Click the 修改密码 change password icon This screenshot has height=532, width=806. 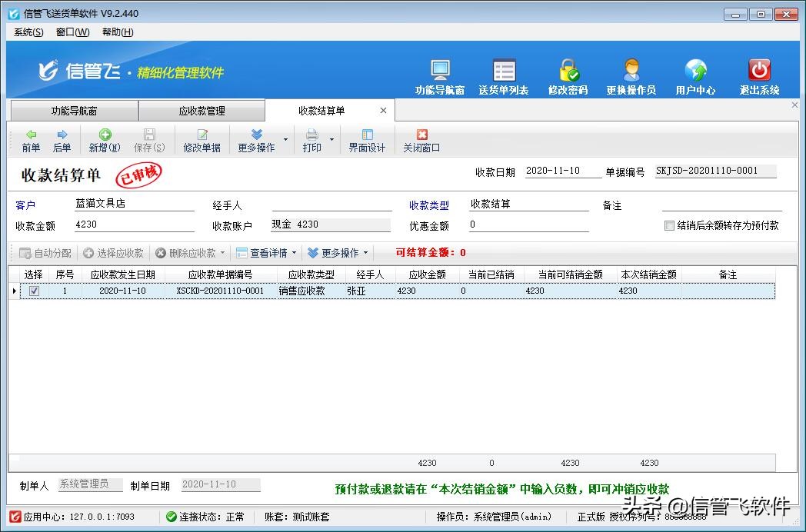568,73
